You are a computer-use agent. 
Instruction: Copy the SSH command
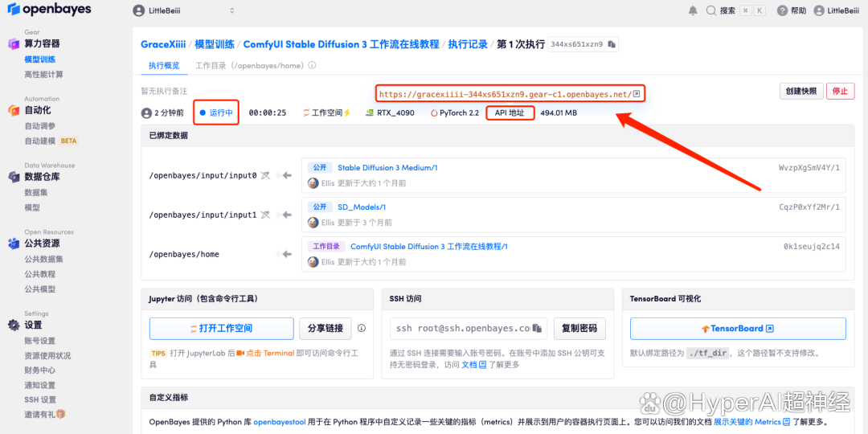537,328
